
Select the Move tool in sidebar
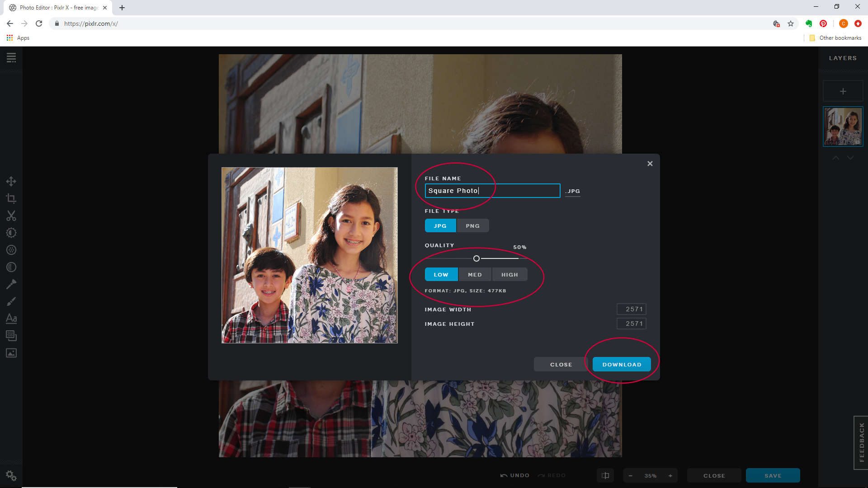[11, 181]
